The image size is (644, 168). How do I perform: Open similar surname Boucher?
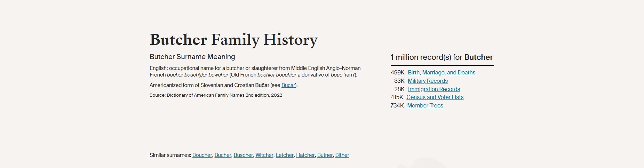coord(202,155)
